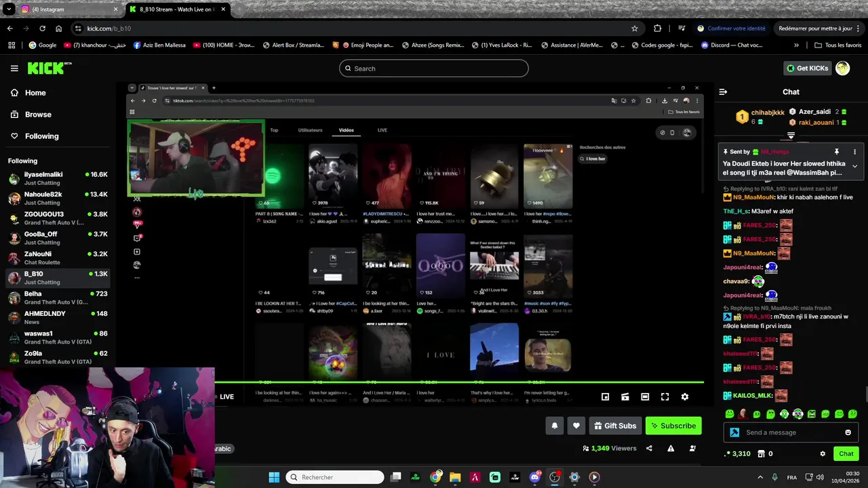
Task: Click the green Subscribe button
Action: [673, 426]
